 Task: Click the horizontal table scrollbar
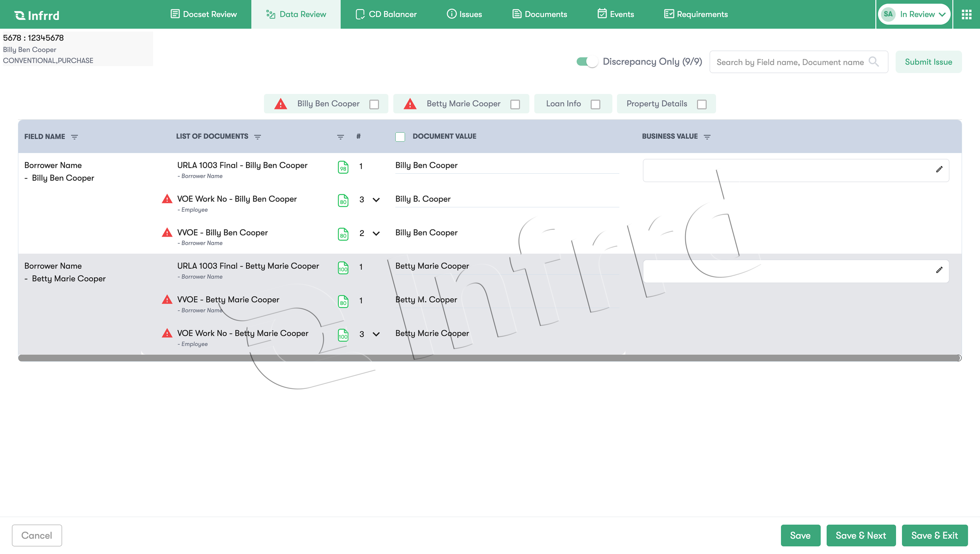(490, 358)
